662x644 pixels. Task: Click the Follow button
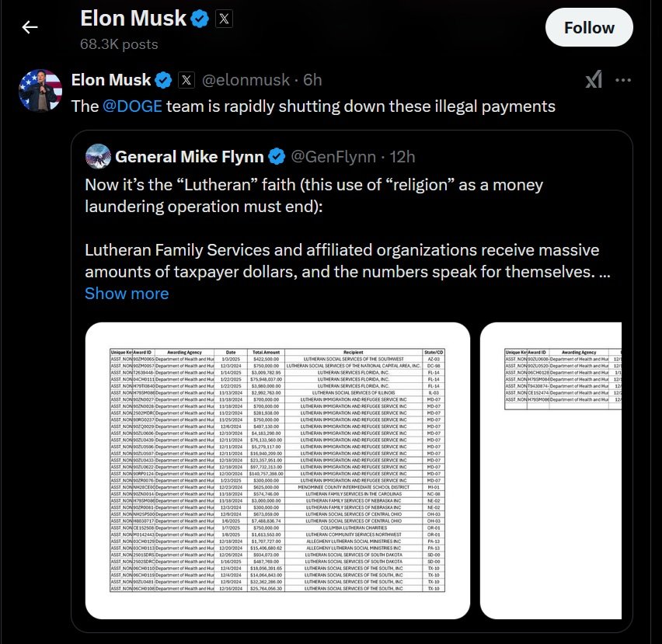pos(589,28)
